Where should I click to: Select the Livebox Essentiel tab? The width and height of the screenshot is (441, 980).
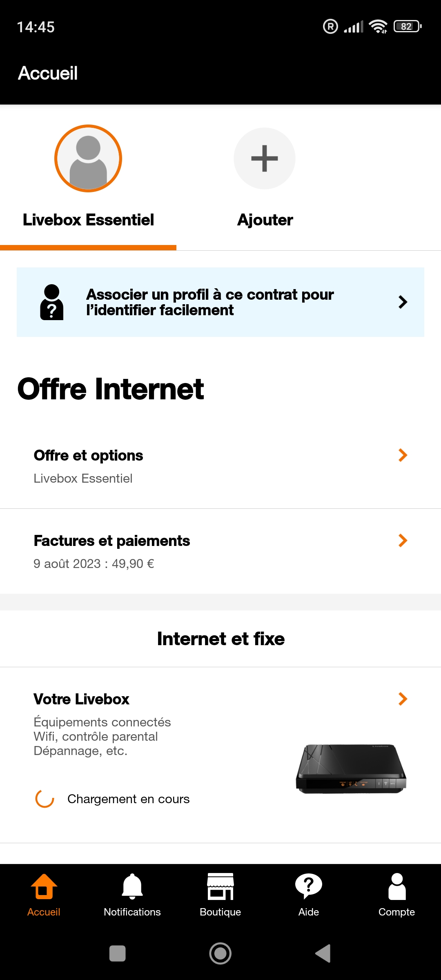88,220
